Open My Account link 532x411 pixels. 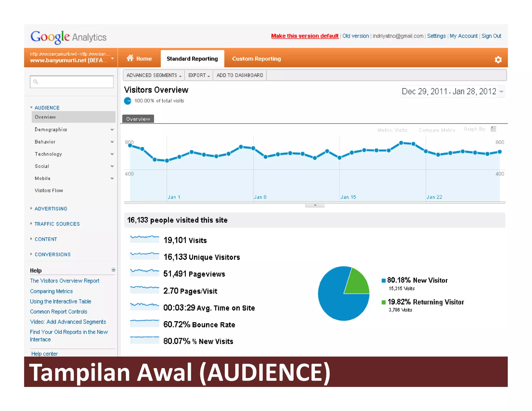[464, 36]
